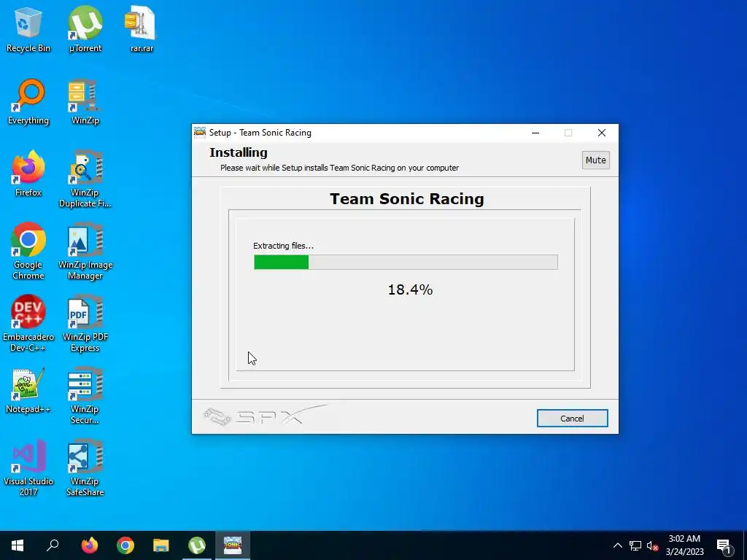Select the WinZip SafeShare icon

point(85,468)
